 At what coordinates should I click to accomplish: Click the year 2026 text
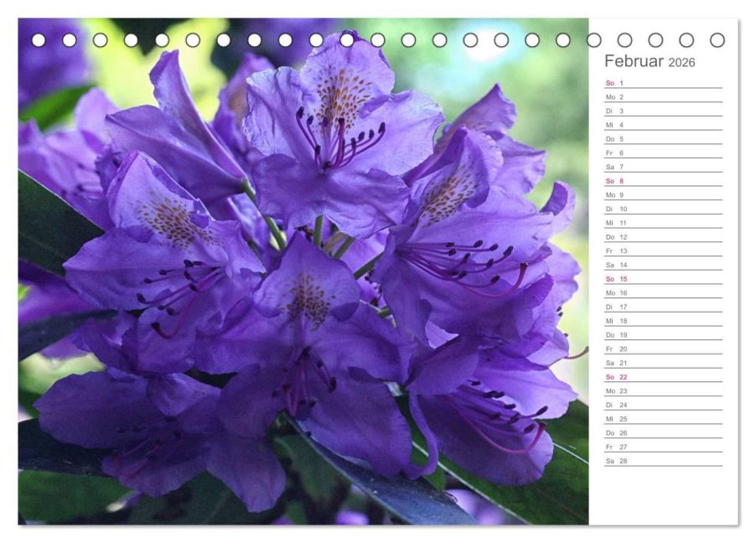(x=681, y=63)
